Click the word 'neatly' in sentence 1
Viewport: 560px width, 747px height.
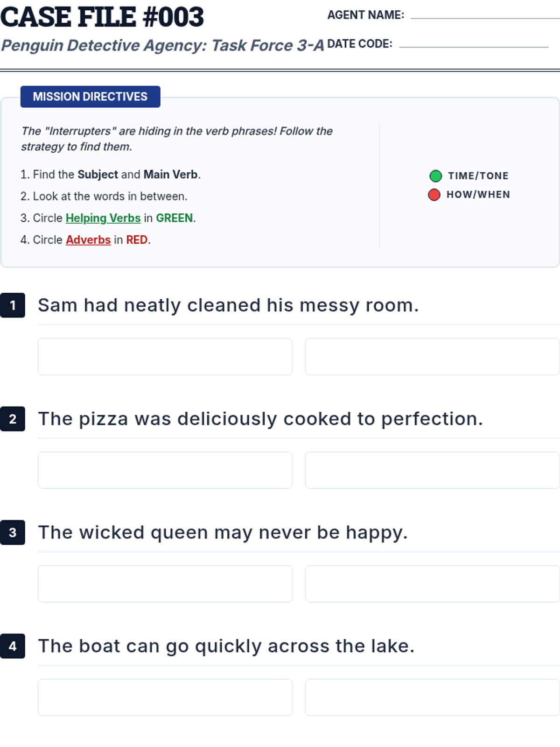click(x=152, y=306)
